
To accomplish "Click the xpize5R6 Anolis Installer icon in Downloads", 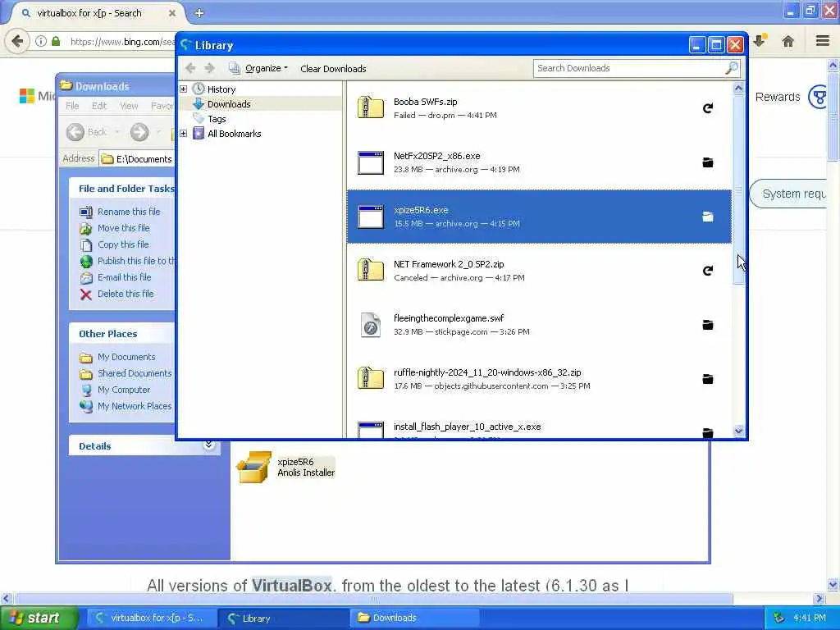I will (x=254, y=467).
